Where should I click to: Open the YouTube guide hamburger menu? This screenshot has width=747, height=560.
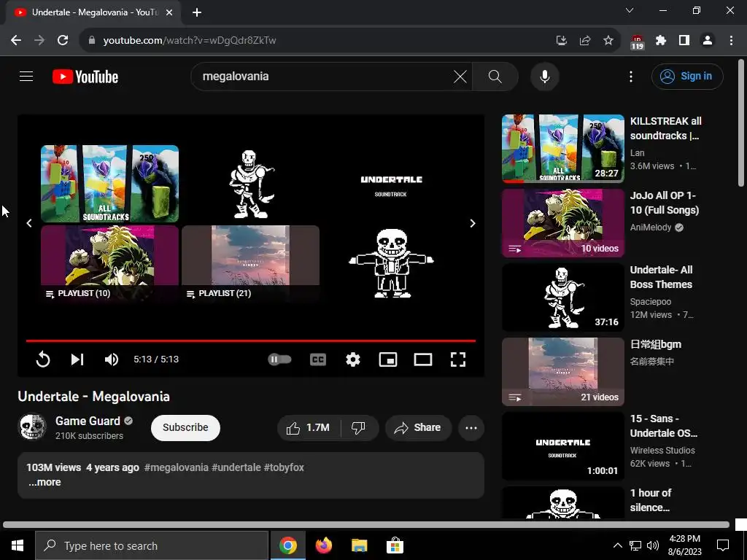tap(26, 76)
